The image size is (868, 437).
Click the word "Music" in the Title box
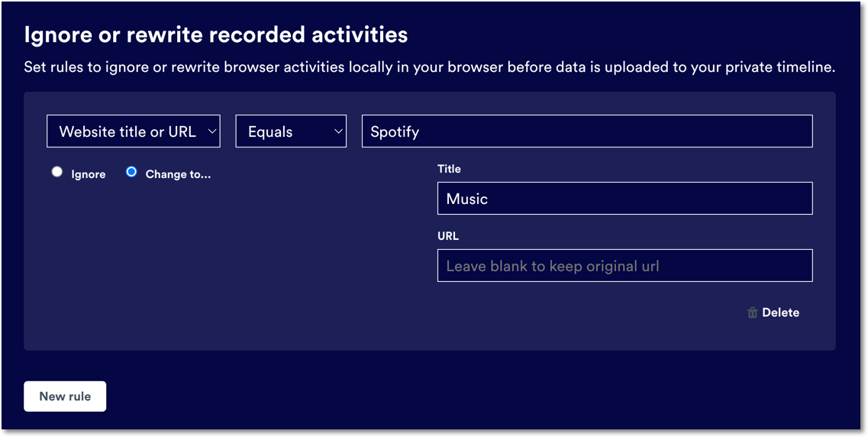(467, 199)
